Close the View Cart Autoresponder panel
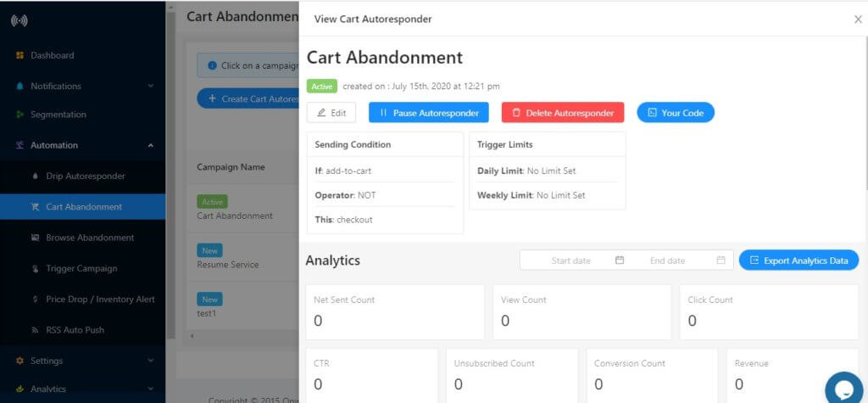The image size is (868, 403). 858,19
